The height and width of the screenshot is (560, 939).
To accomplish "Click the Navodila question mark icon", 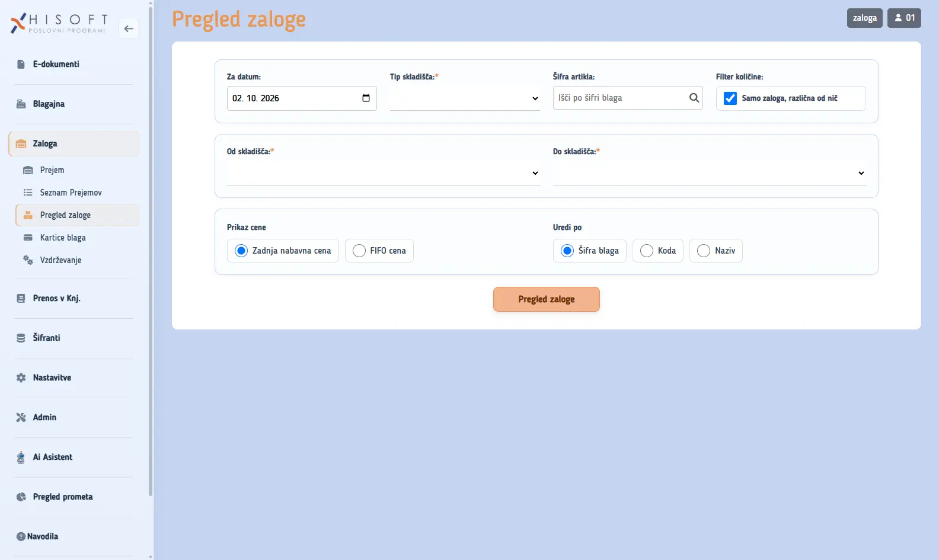I will point(21,536).
